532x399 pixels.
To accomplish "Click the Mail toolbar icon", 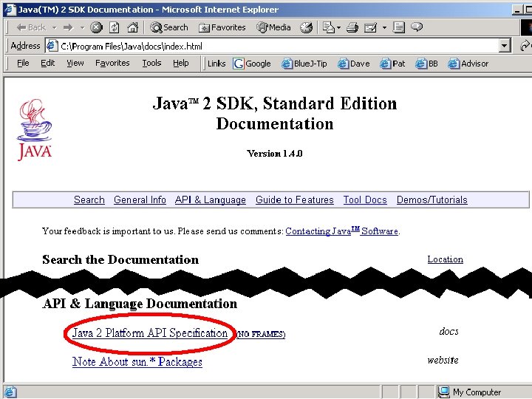I will [328, 27].
